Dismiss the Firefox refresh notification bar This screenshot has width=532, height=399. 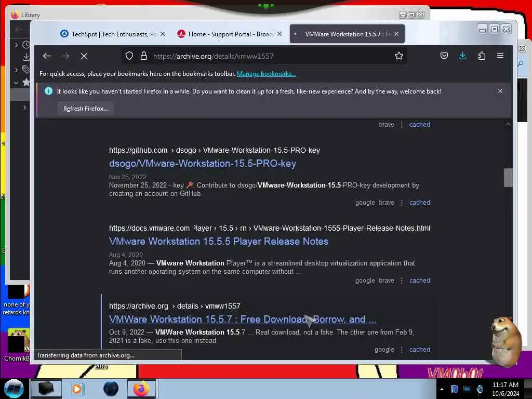pyautogui.click(x=500, y=91)
